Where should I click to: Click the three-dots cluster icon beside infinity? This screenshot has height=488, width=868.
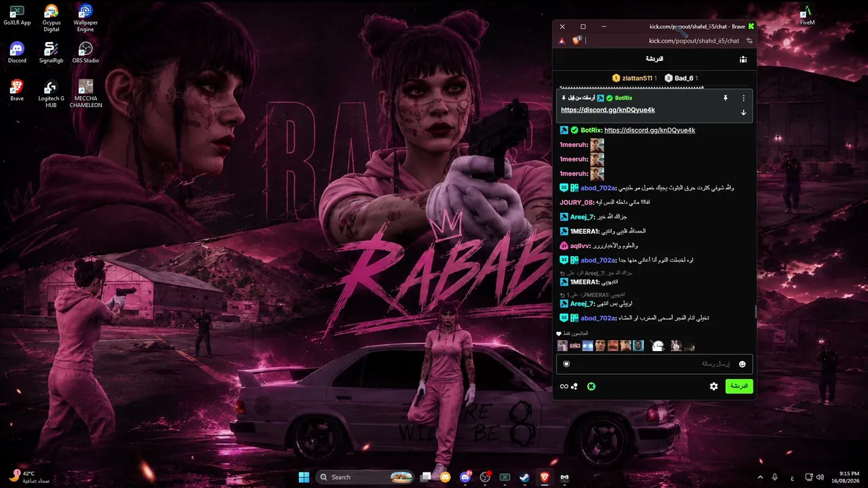tap(575, 386)
